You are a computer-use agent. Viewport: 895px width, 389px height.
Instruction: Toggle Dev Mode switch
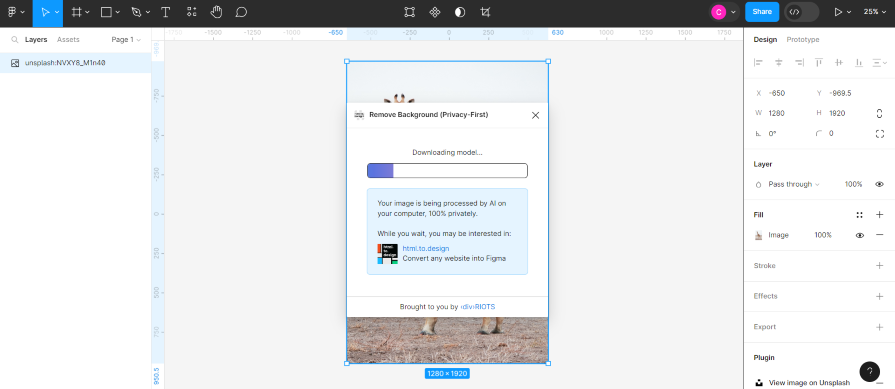click(x=801, y=12)
